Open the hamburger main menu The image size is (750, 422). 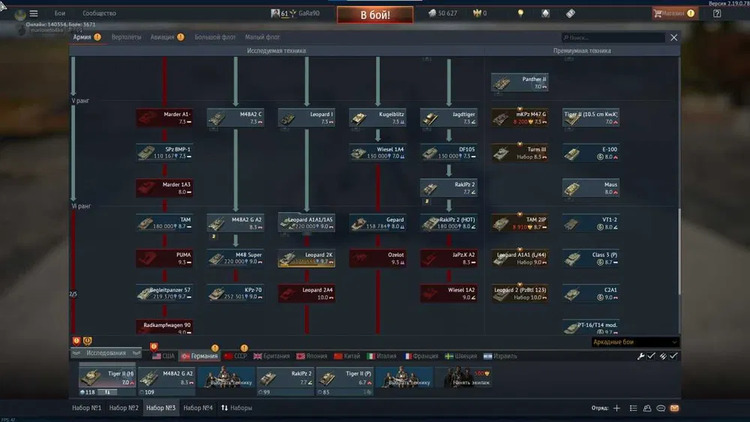tap(33, 13)
